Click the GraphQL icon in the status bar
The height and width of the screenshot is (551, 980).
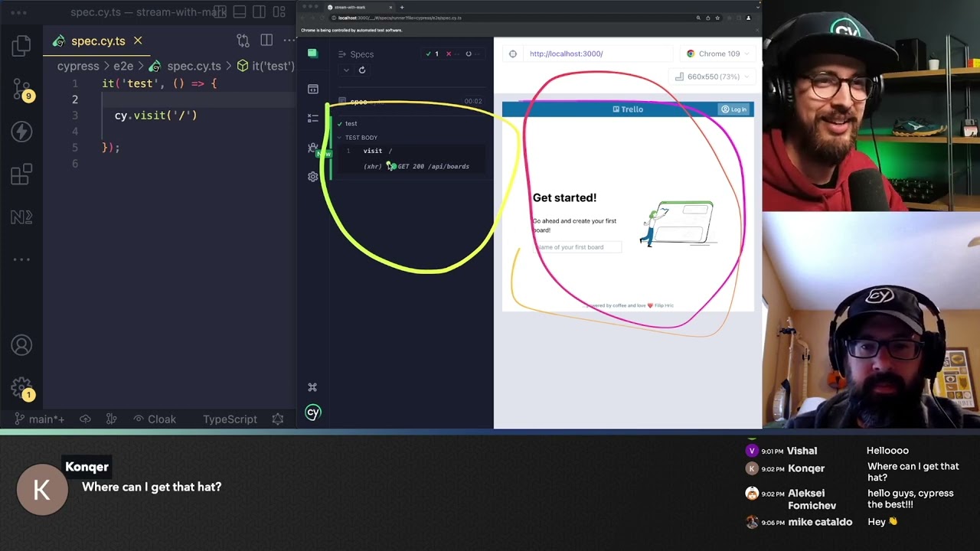tap(278, 419)
